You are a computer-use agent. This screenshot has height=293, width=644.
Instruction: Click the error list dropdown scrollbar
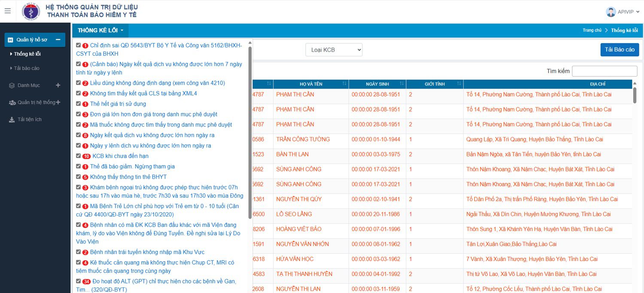tap(250, 129)
